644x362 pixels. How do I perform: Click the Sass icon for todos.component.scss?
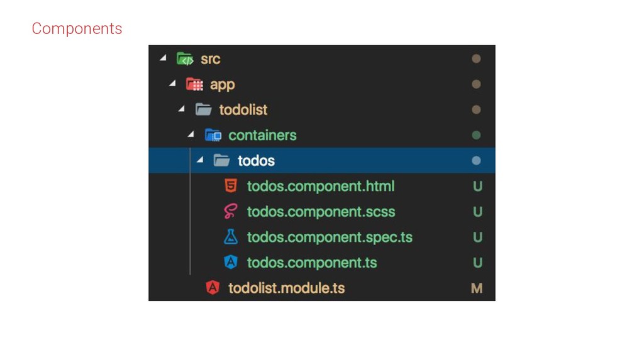(x=231, y=212)
